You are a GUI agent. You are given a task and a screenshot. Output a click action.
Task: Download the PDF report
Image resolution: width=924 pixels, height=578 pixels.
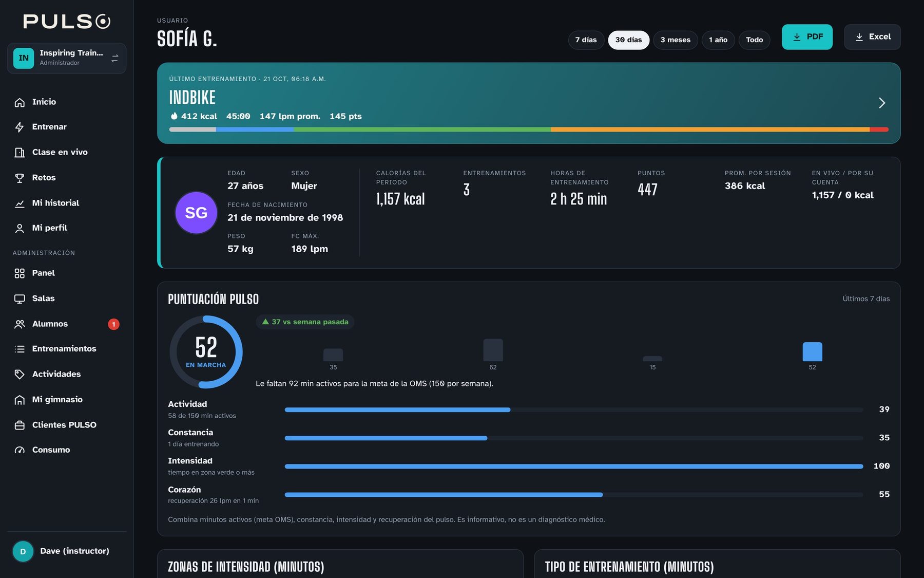click(807, 37)
